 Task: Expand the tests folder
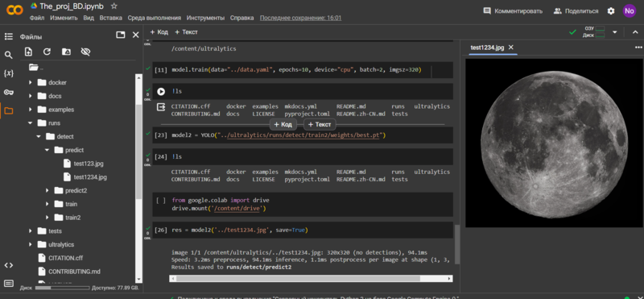(31, 230)
